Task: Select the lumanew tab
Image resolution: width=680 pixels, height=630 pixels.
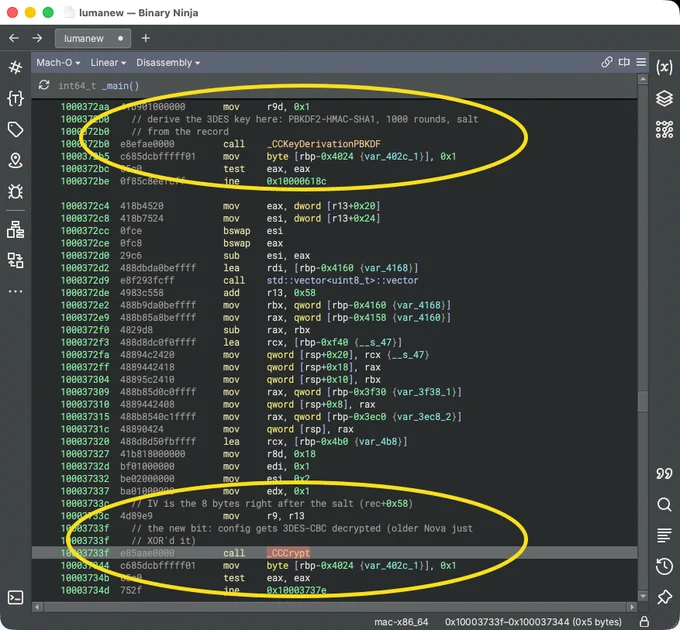Action: (x=93, y=38)
